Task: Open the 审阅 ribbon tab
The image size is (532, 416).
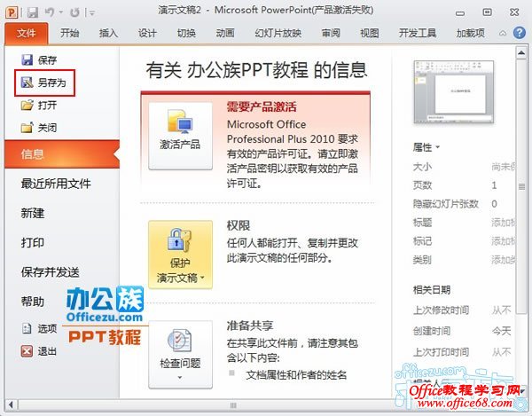Action: [331, 33]
